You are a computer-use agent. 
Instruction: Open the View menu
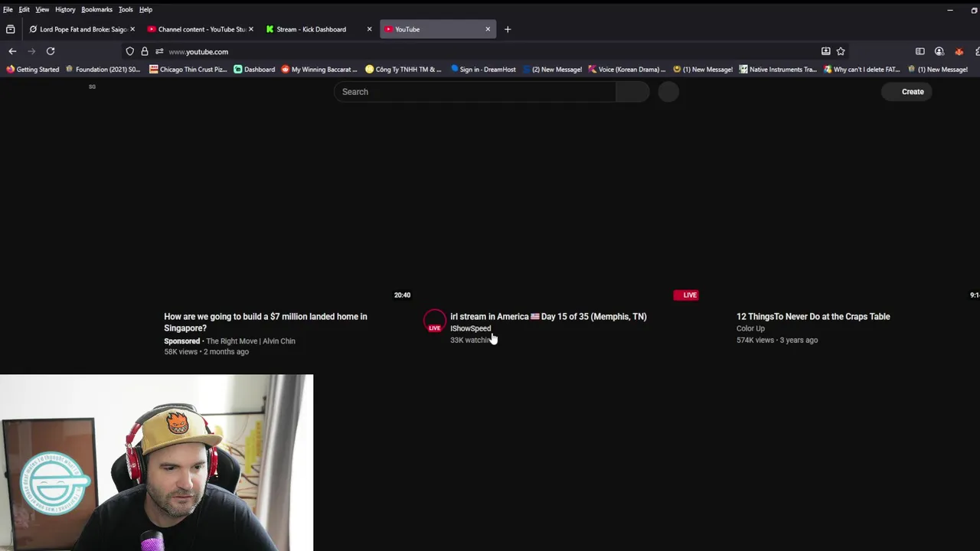(x=42, y=9)
